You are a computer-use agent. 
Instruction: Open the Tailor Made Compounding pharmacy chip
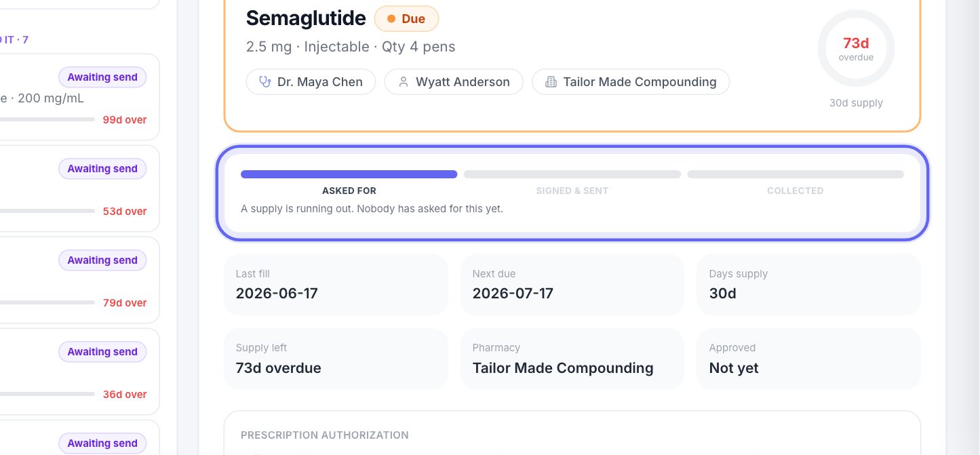pyautogui.click(x=631, y=82)
